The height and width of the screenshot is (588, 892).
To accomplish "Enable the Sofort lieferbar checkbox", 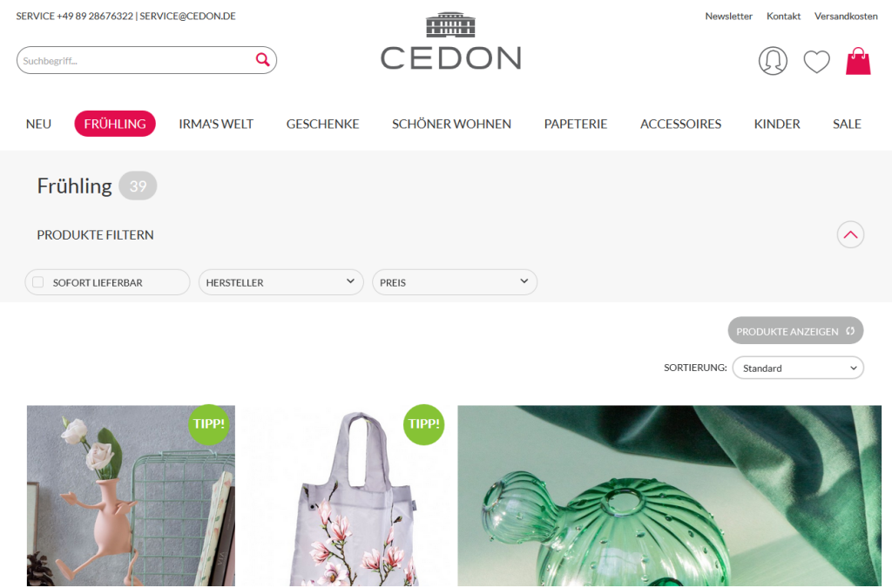I will 38,282.
